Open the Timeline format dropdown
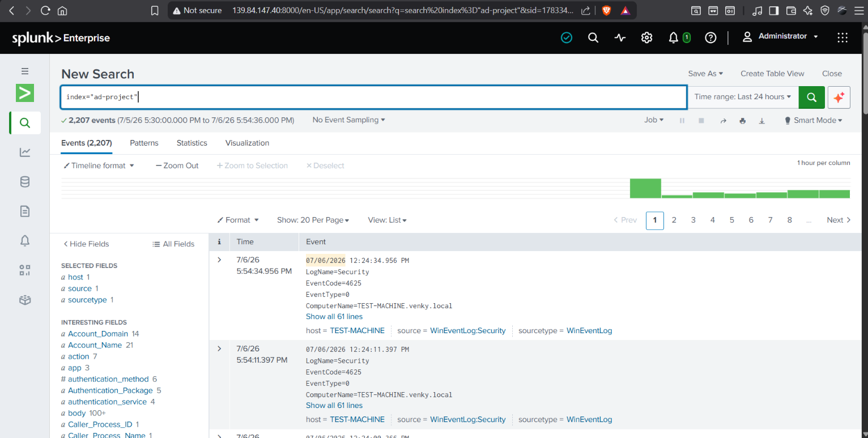 (99, 165)
